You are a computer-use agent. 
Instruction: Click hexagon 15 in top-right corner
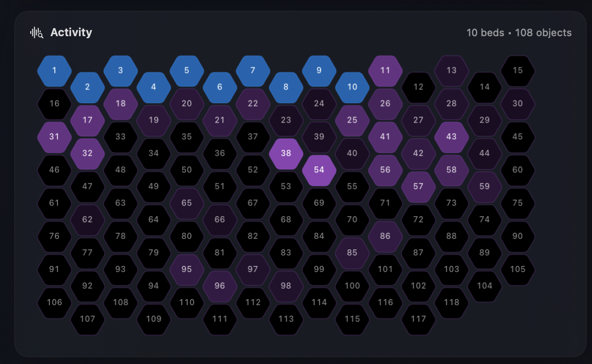tap(518, 70)
